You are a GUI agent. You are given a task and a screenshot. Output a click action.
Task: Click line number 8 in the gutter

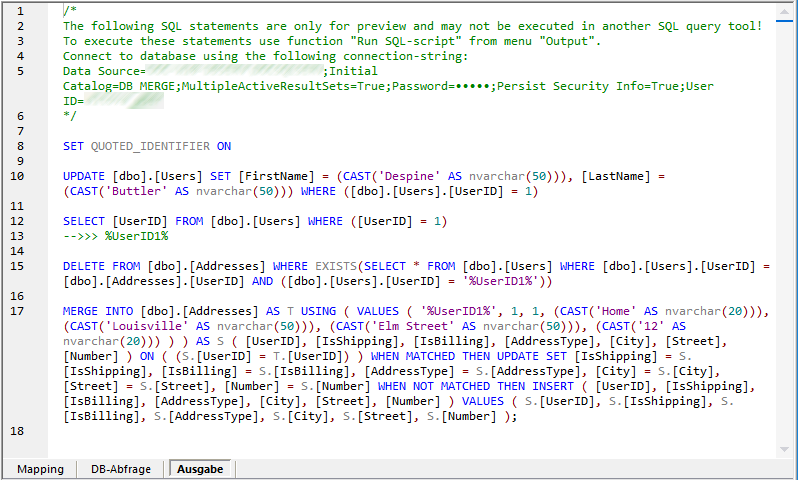pyautogui.click(x=20, y=146)
